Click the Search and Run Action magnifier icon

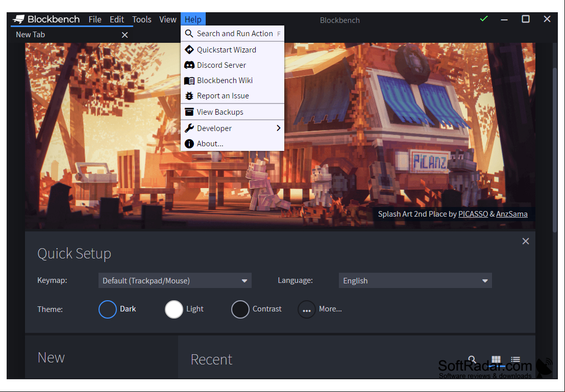[189, 34]
